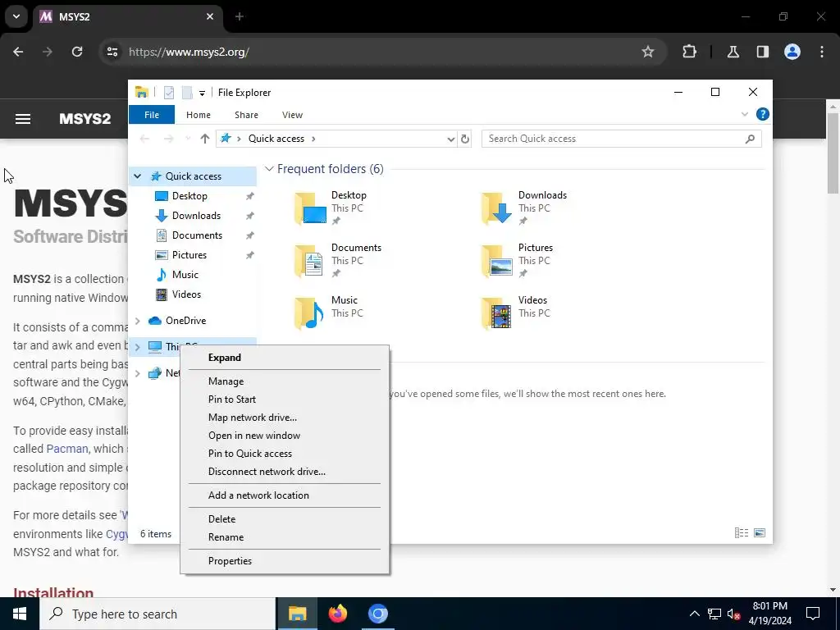Screen dimensions: 840x630
Task: Open Downloads folder in Frequent folders
Action: pyautogui.click(x=524, y=208)
